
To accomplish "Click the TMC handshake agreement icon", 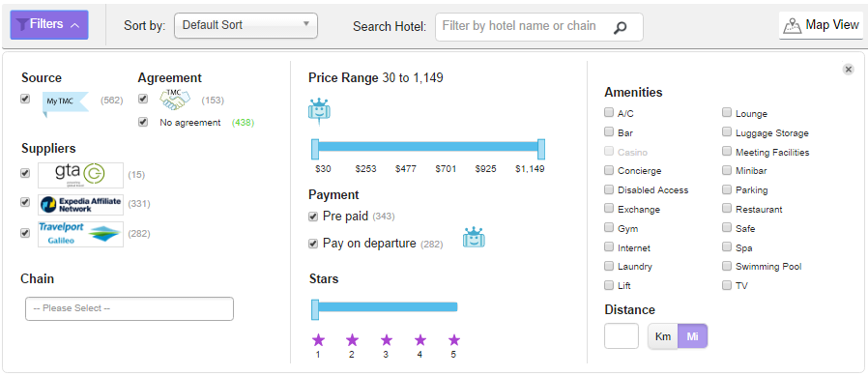I will [175, 101].
